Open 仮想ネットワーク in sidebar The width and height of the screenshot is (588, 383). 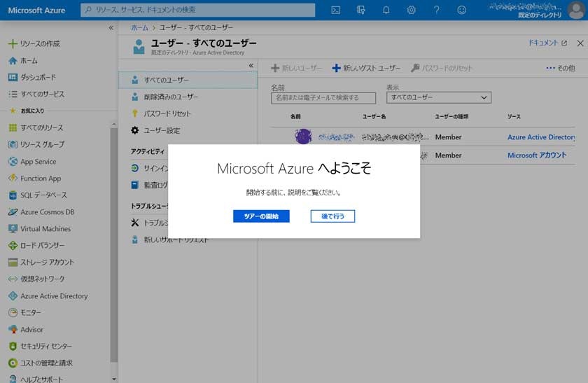coord(43,279)
